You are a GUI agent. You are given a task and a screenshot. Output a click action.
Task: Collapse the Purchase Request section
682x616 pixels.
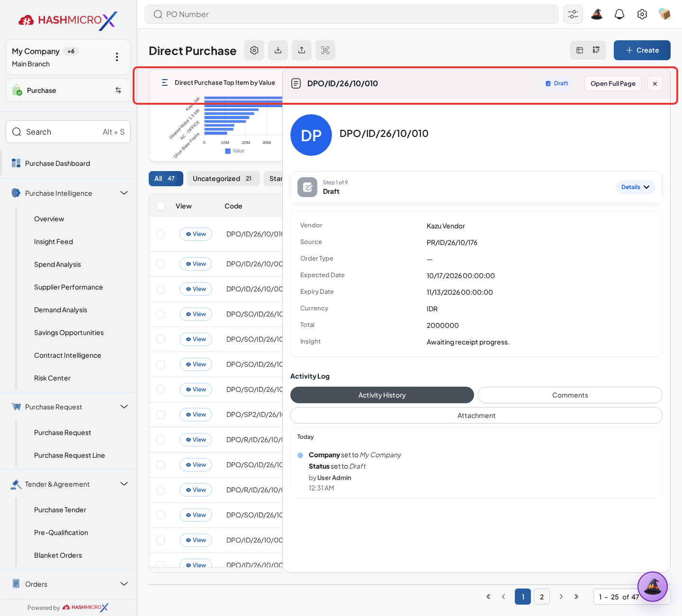[124, 407]
